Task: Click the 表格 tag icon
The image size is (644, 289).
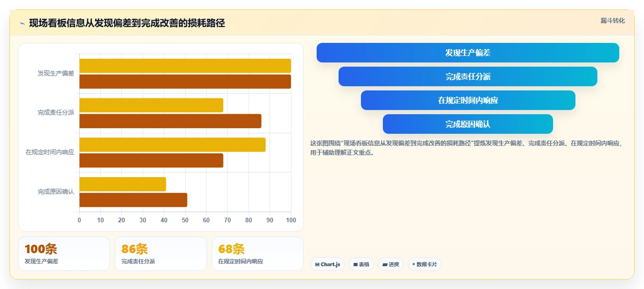Action: tap(355, 264)
